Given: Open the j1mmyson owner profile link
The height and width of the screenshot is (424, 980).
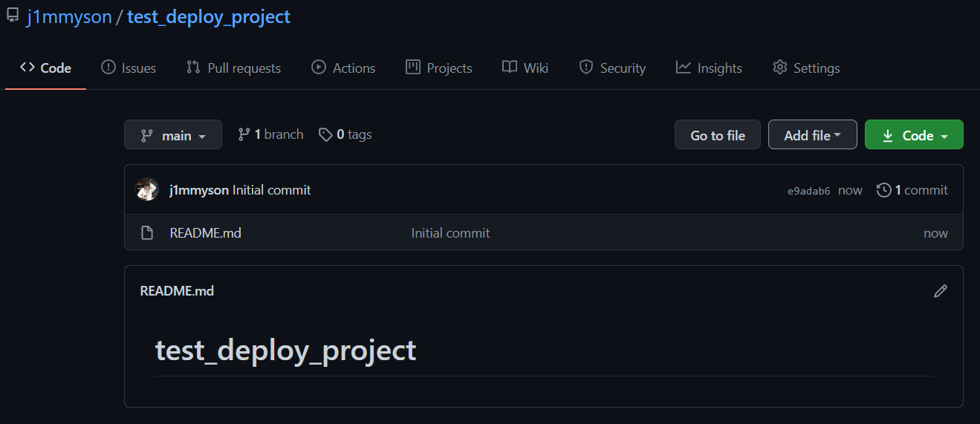Looking at the screenshot, I should coord(69,16).
